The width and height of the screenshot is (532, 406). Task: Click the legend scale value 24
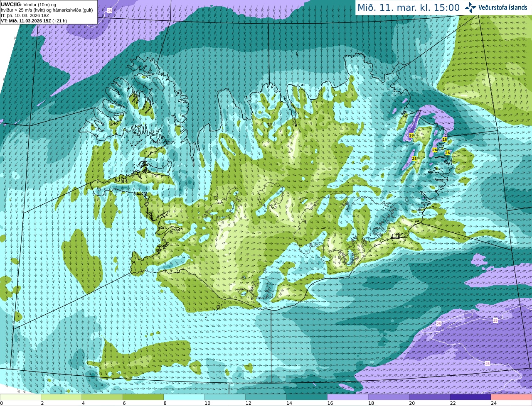(x=494, y=403)
